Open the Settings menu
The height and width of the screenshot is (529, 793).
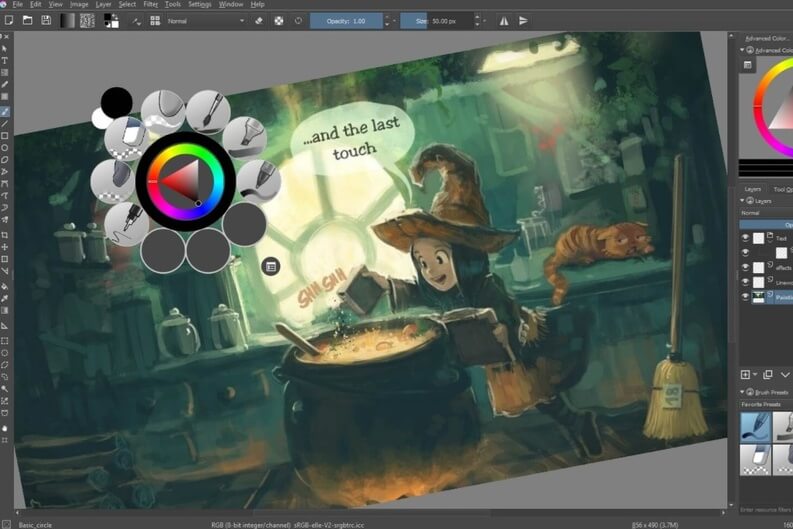pyautogui.click(x=200, y=4)
